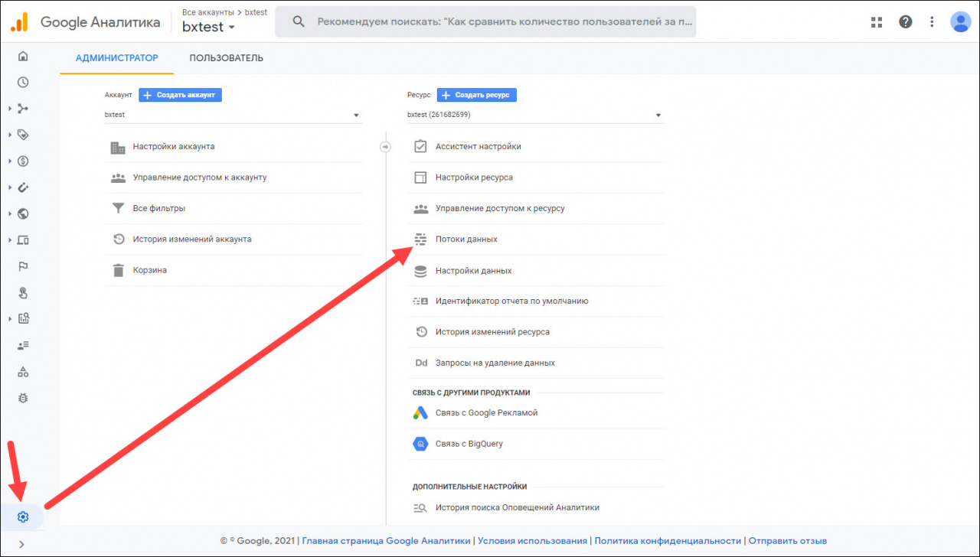This screenshot has width=980, height=557.
Task: Click the flag Conversions icon in sidebar
Action: [23, 267]
